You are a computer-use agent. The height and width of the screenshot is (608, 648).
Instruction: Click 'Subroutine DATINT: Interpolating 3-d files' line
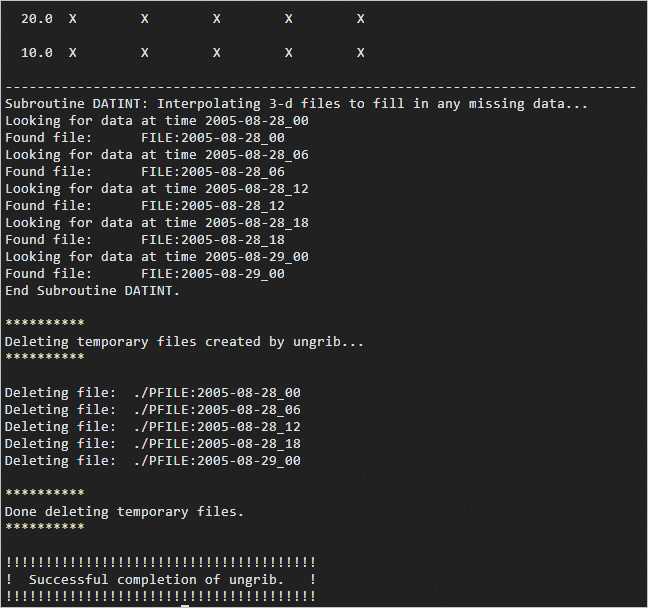click(296, 103)
